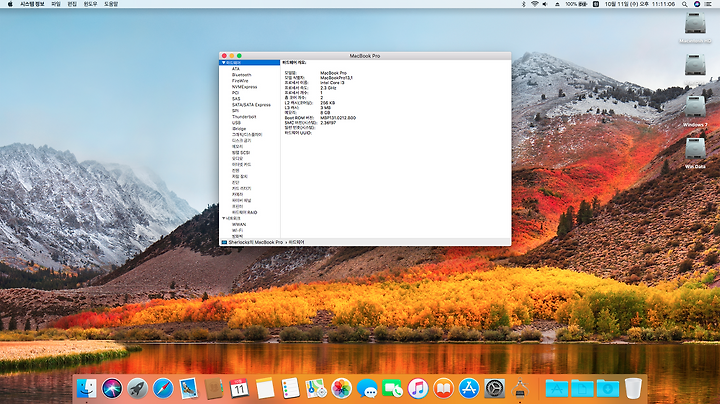Click the date and time clock
This screenshot has width=720, height=404.
(x=639, y=4)
